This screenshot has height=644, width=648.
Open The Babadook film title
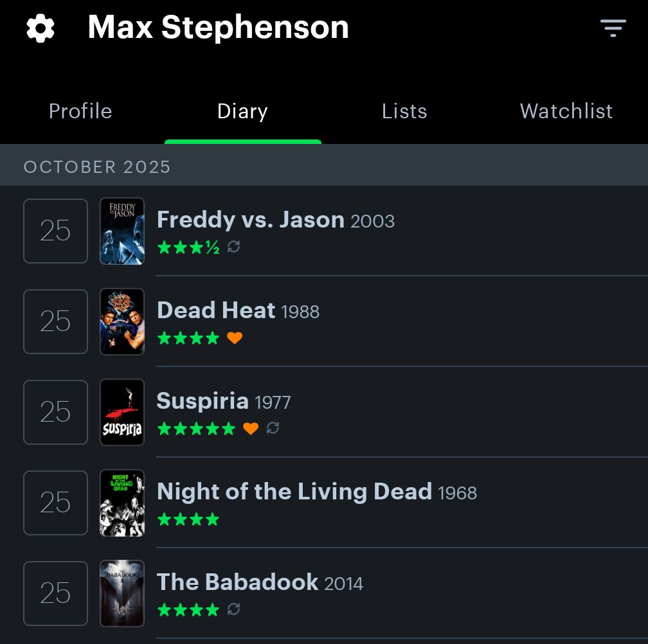(x=237, y=583)
